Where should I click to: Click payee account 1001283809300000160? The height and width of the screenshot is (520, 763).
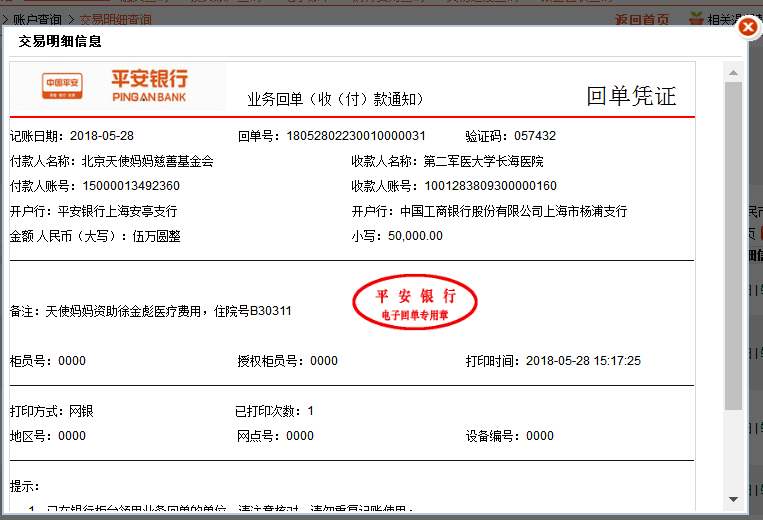[490, 186]
